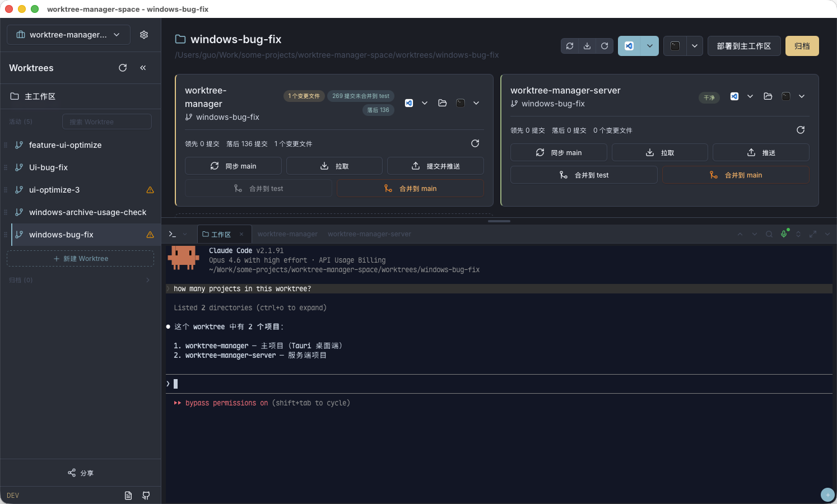Open worktree-manager-server folder
The image size is (837, 504).
pos(768,96)
